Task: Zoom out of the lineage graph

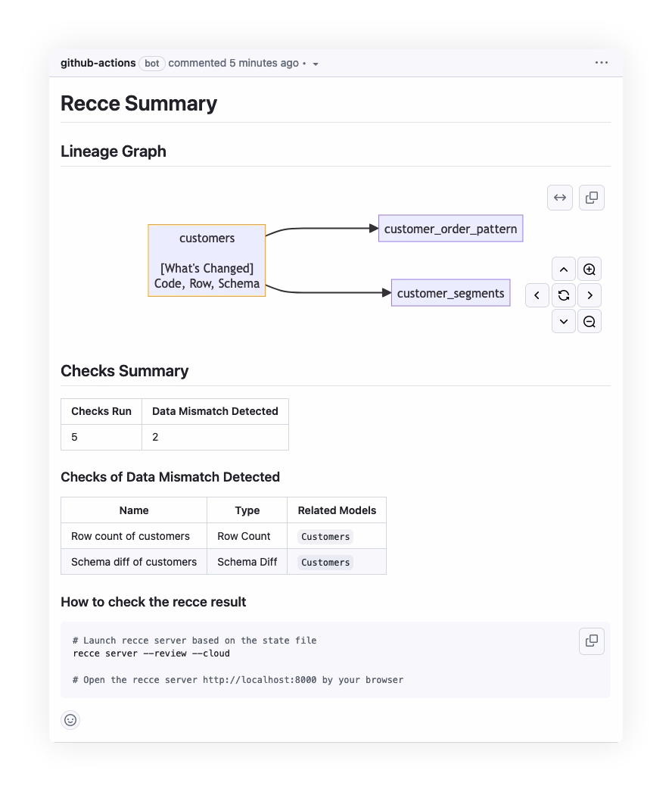Action: coord(590,321)
